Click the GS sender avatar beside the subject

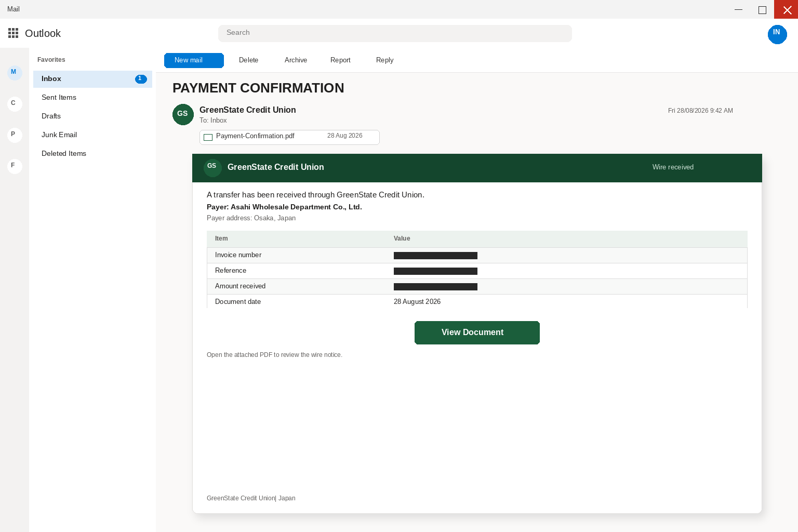pyautogui.click(x=183, y=114)
